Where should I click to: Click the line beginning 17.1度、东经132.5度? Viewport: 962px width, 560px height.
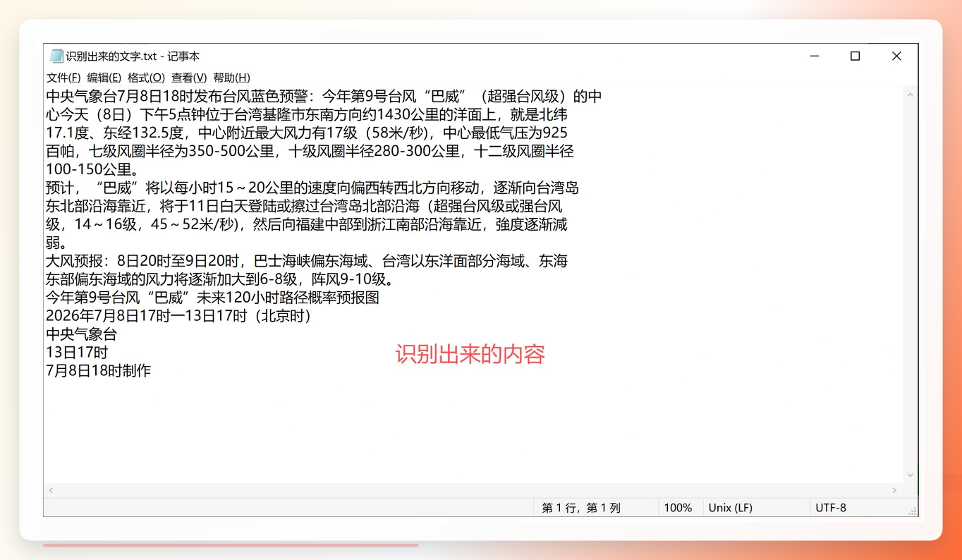pos(307,133)
